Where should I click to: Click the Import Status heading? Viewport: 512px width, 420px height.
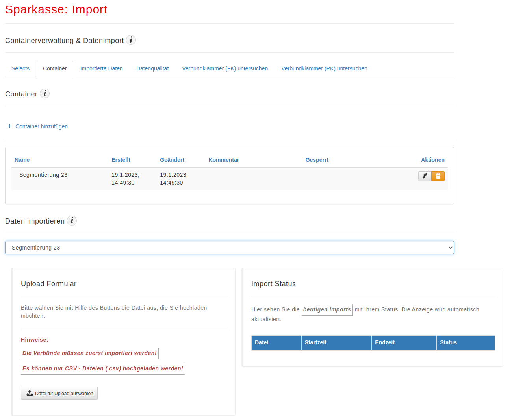[273, 284]
